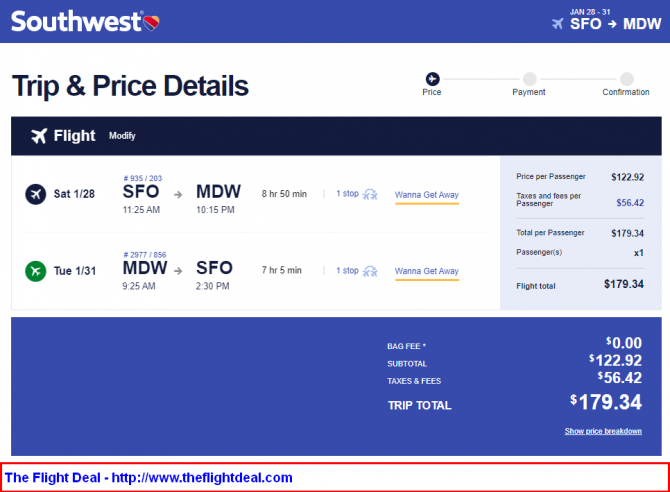Click the dark departing flight circle icon
Screen dimensions: 670x492
click(35, 194)
